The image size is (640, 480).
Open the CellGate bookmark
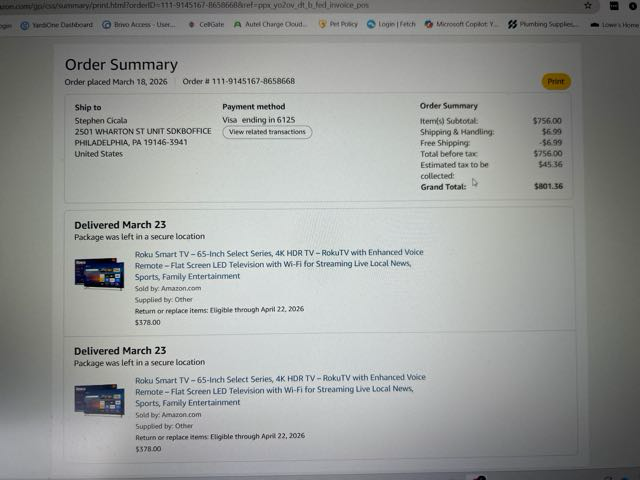(206, 24)
